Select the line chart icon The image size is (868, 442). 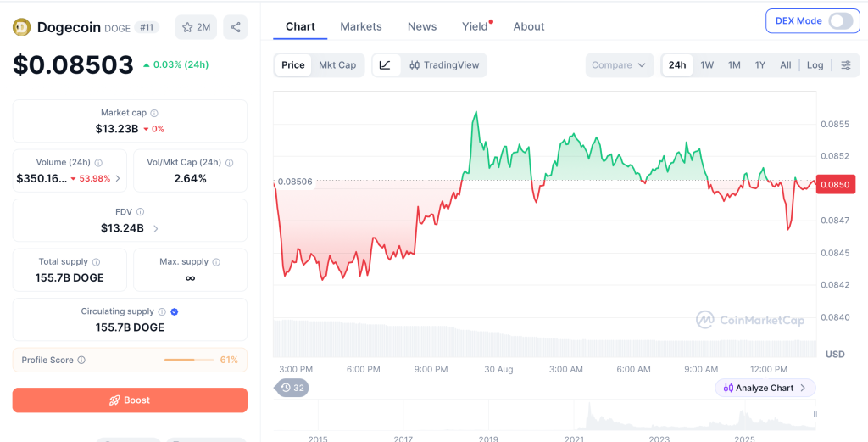[386, 64]
